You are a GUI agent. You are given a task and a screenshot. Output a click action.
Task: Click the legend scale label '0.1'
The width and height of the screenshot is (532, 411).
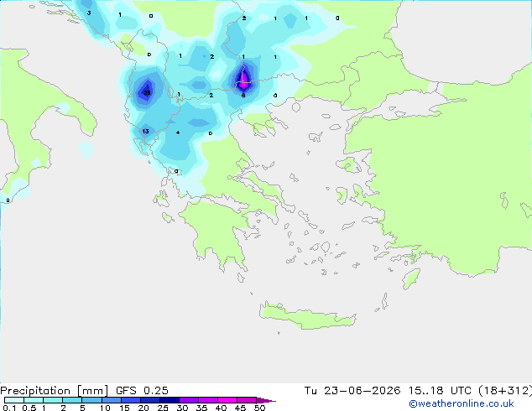pyautogui.click(x=9, y=408)
